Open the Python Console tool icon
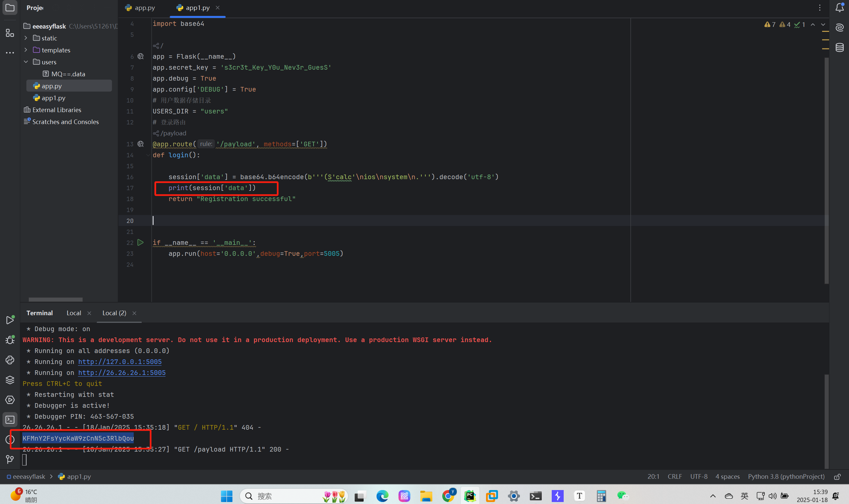This screenshot has width=849, height=504. point(10,360)
